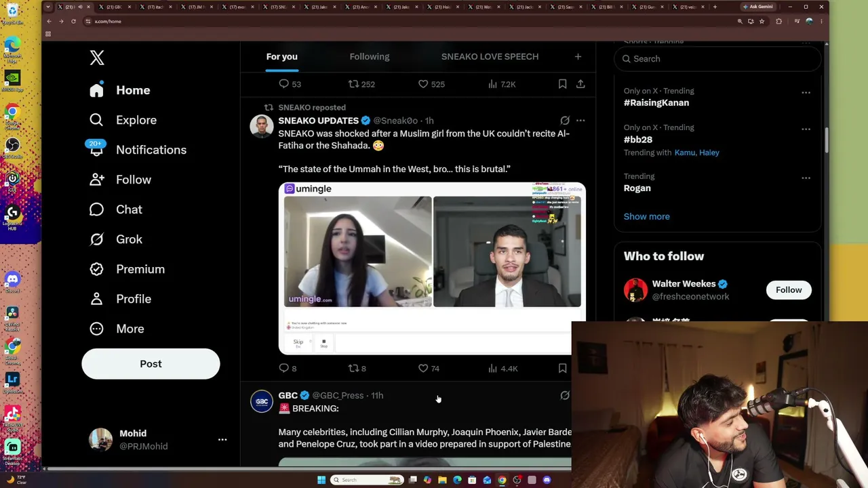868x488 pixels.
Task: Launch Grok from the sidebar
Action: coord(116,239)
